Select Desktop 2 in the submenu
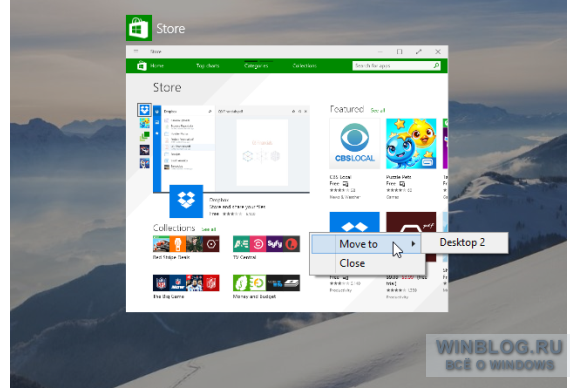580x388 pixels. (465, 243)
